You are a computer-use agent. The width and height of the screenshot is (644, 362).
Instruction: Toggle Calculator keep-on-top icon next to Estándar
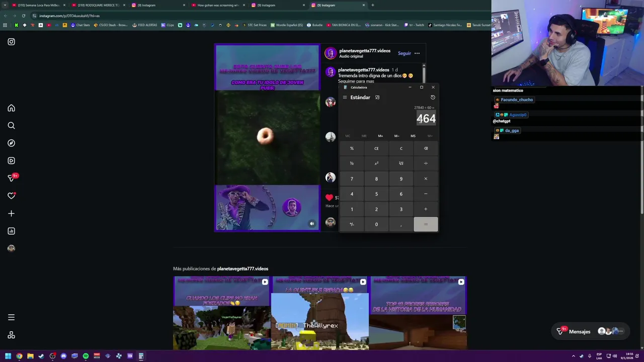point(377,98)
